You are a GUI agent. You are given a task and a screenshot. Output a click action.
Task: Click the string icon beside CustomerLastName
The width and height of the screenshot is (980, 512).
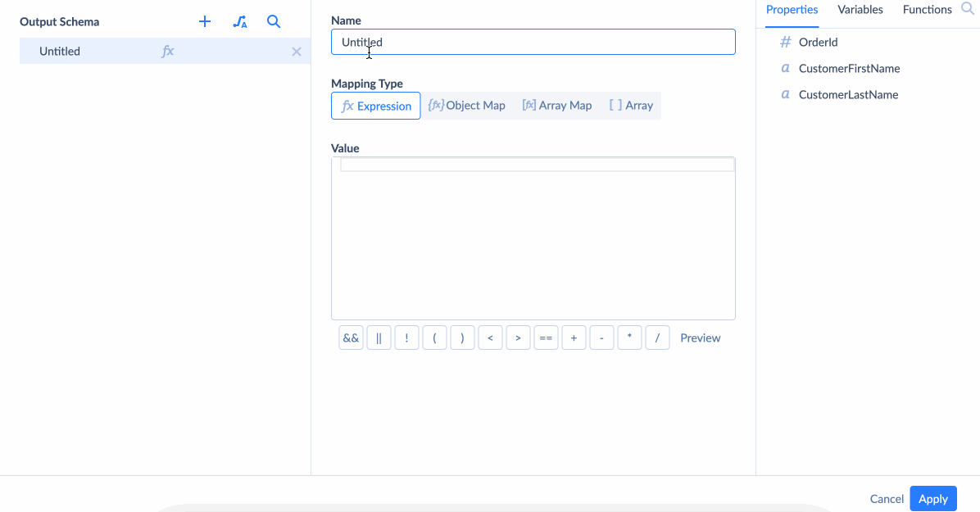coord(786,95)
